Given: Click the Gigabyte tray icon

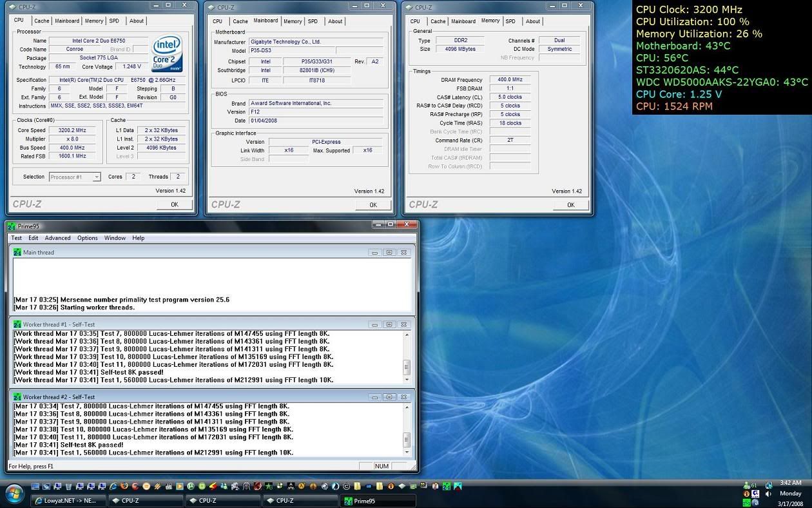Looking at the screenshot, I should coord(755,494).
